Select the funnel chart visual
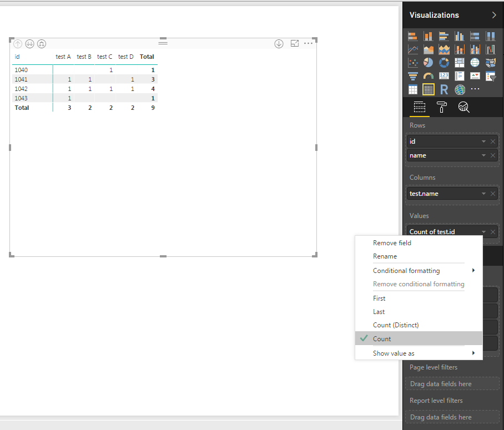 coord(413,76)
